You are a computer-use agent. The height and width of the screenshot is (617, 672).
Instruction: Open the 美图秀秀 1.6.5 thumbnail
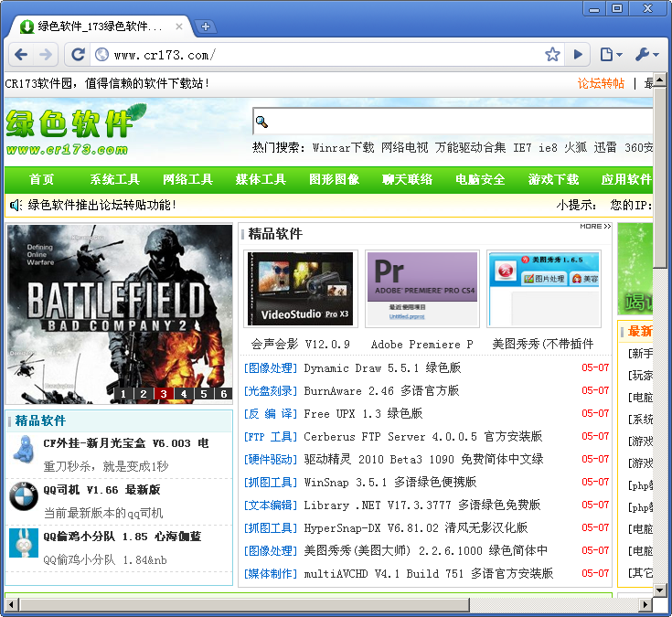544,289
